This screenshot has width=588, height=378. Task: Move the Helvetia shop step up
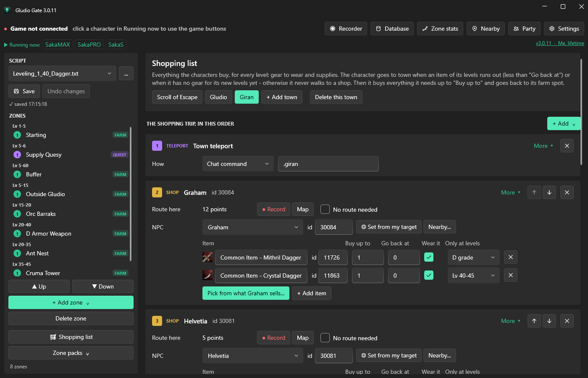534,321
